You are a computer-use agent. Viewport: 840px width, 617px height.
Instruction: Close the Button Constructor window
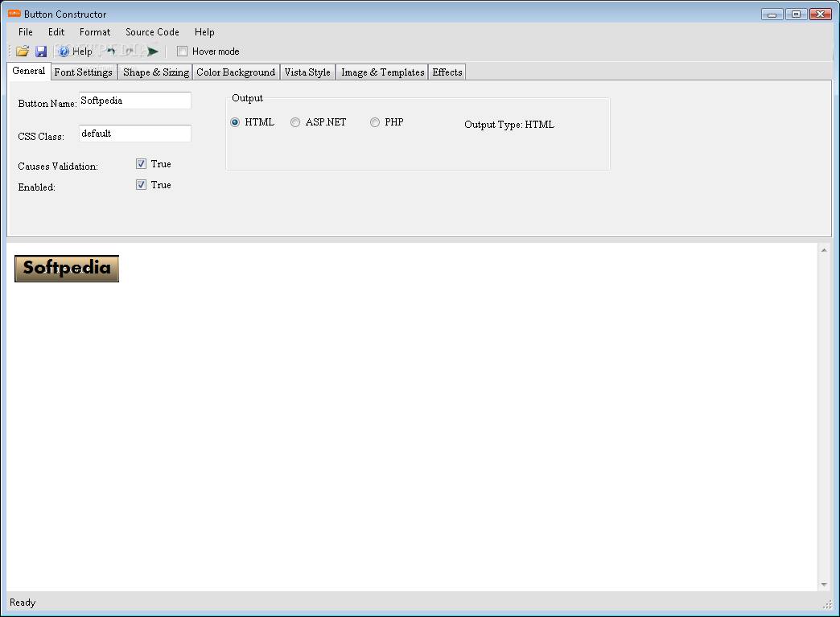(x=820, y=14)
